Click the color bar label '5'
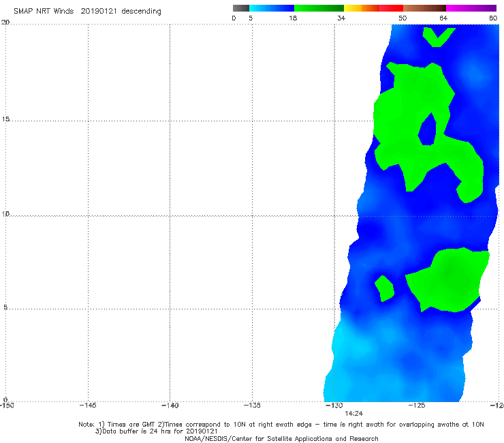This screenshot has height=443, width=504. pos(251,18)
